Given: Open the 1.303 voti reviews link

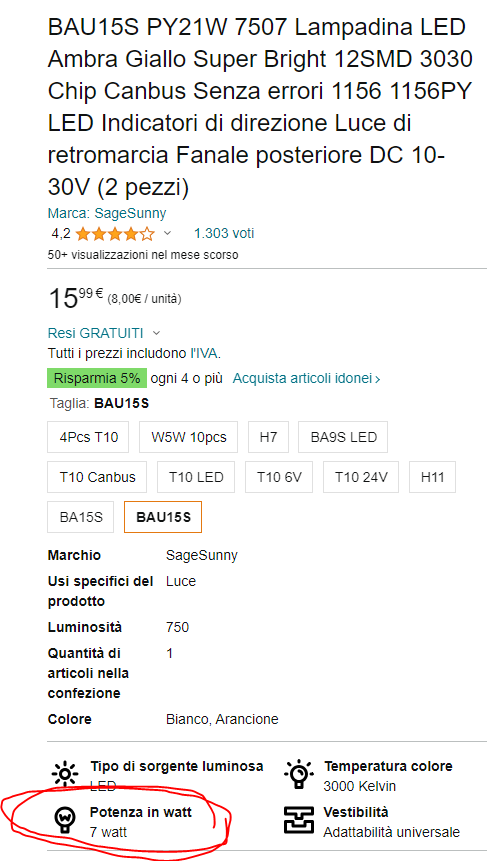Looking at the screenshot, I should point(224,233).
